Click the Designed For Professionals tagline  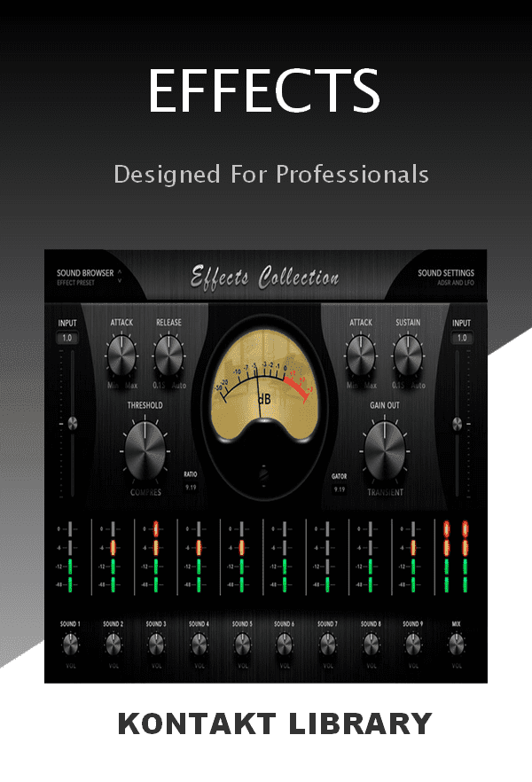(271, 175)
